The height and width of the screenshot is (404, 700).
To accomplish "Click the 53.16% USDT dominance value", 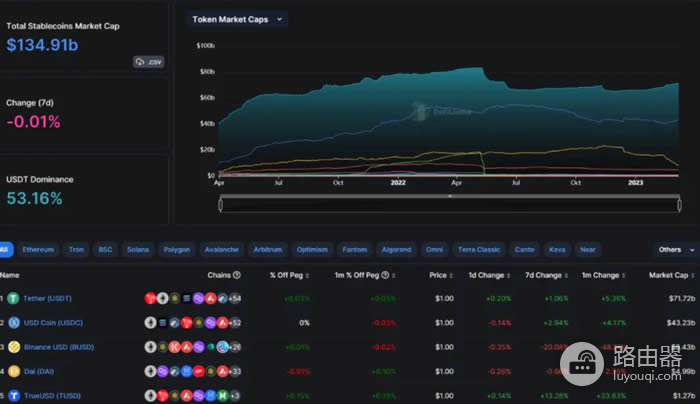I will coord(34,198).
